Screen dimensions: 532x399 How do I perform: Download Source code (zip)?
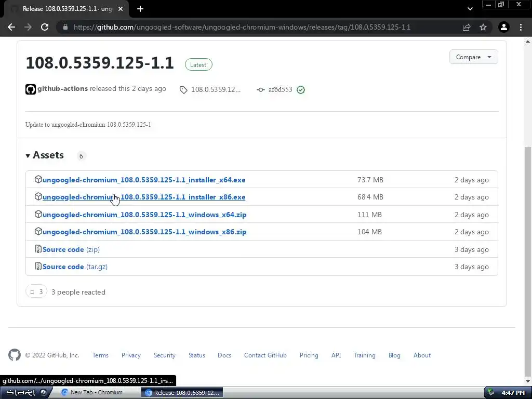(x=71, y=249)
